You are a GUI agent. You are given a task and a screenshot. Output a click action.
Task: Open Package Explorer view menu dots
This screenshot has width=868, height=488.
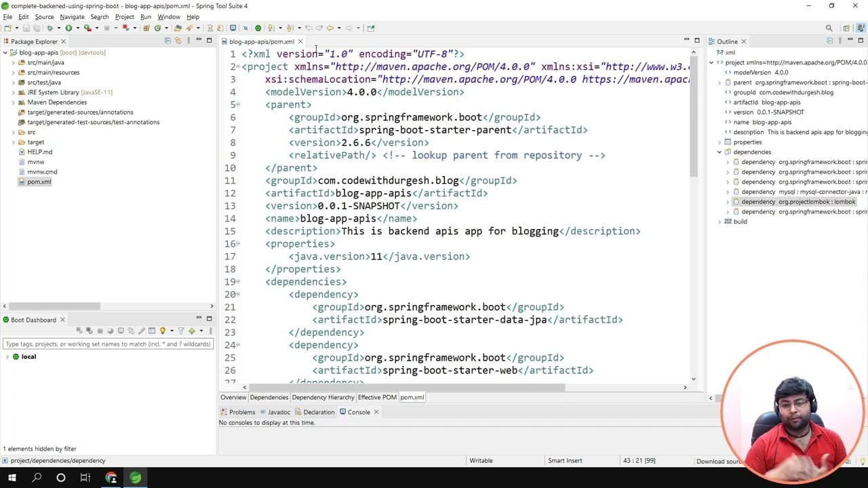click(x=189, y=41)
